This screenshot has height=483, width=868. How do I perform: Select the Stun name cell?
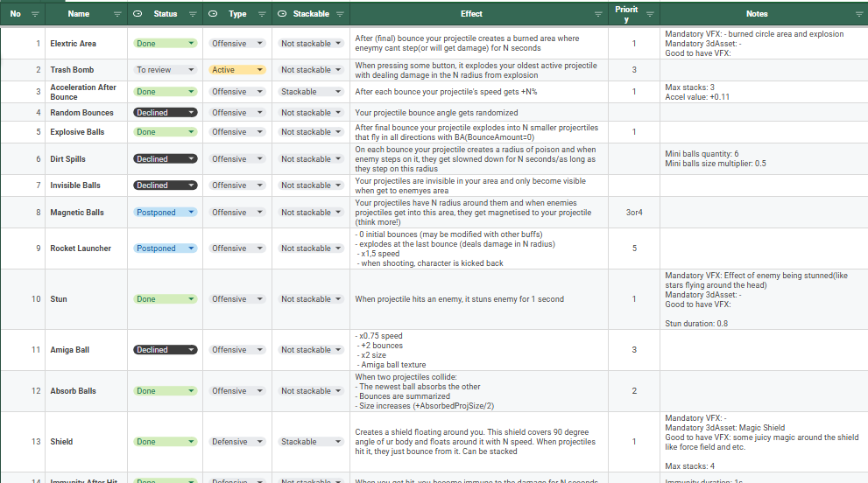pos(87,298)
